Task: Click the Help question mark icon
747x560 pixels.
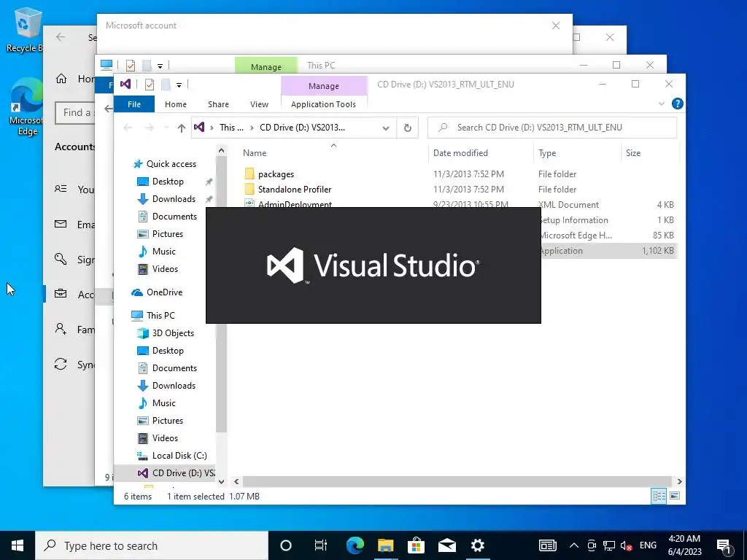Action: (677, 104)
